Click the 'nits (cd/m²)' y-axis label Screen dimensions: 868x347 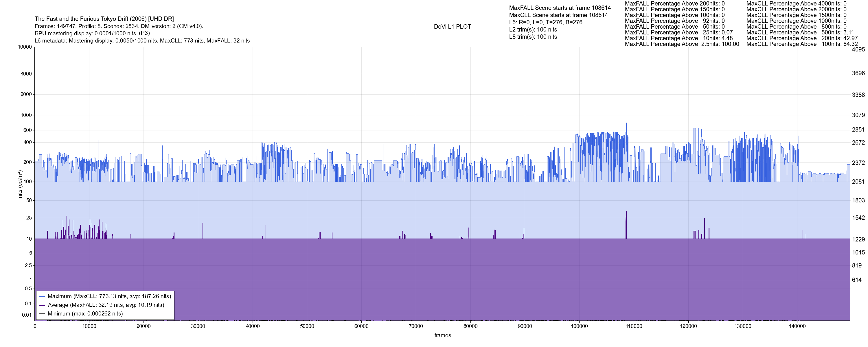(20, 184)
